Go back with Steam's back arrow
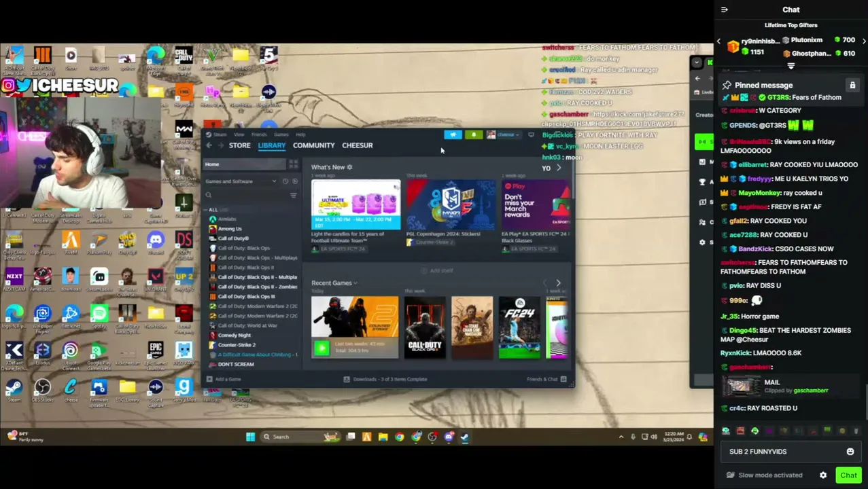Image resolution: width=868 pixels, height=489 pixels. tap(209, 145)
